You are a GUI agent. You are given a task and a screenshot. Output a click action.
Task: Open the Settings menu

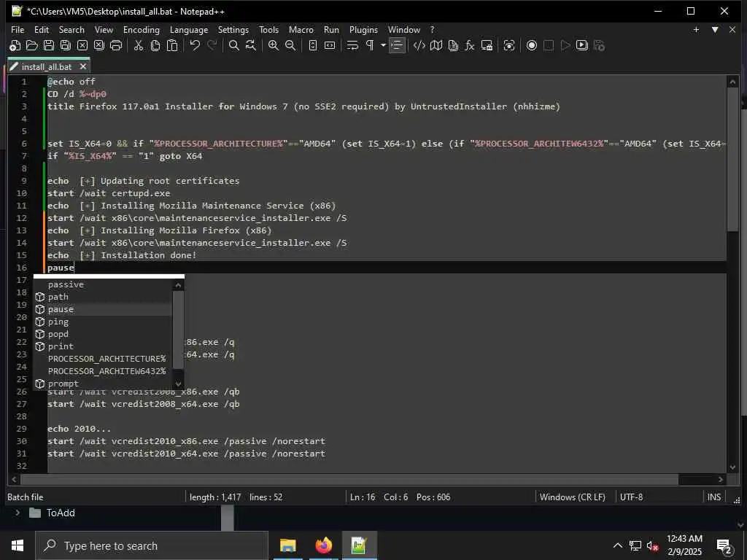pos(233,29)
